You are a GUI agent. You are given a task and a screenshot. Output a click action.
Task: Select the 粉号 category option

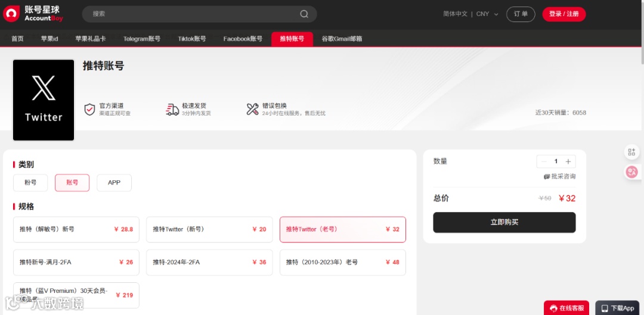click(30, 183)
